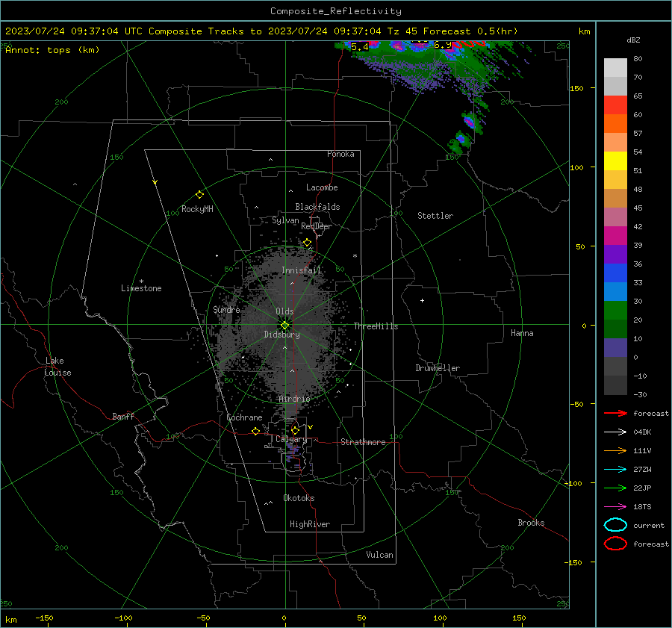Click the white plus marker west of Hanna

tap(422, 300)
